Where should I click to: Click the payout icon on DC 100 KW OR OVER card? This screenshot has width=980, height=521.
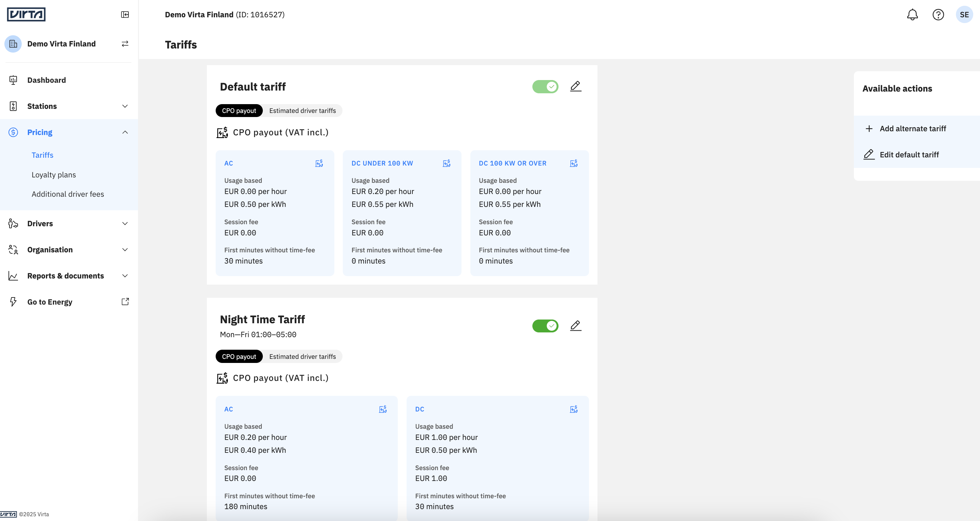[574, 163]
